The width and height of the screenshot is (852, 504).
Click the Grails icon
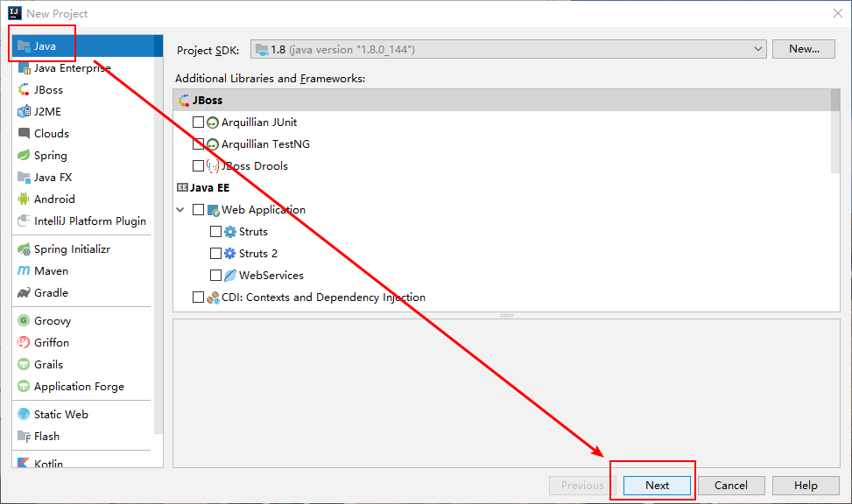(24, 364)
